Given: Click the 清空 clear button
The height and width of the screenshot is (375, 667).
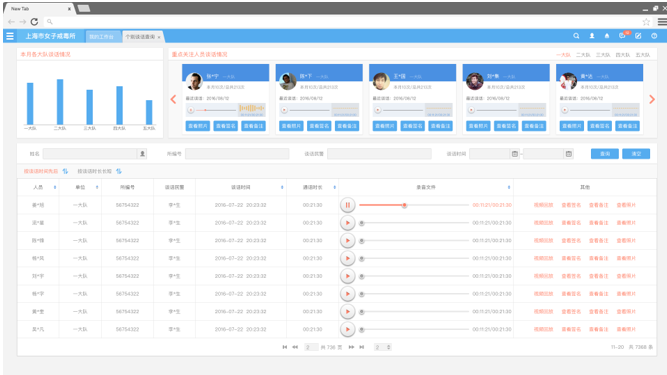Looking at the screenshot, I should click(x=636, y=154).
